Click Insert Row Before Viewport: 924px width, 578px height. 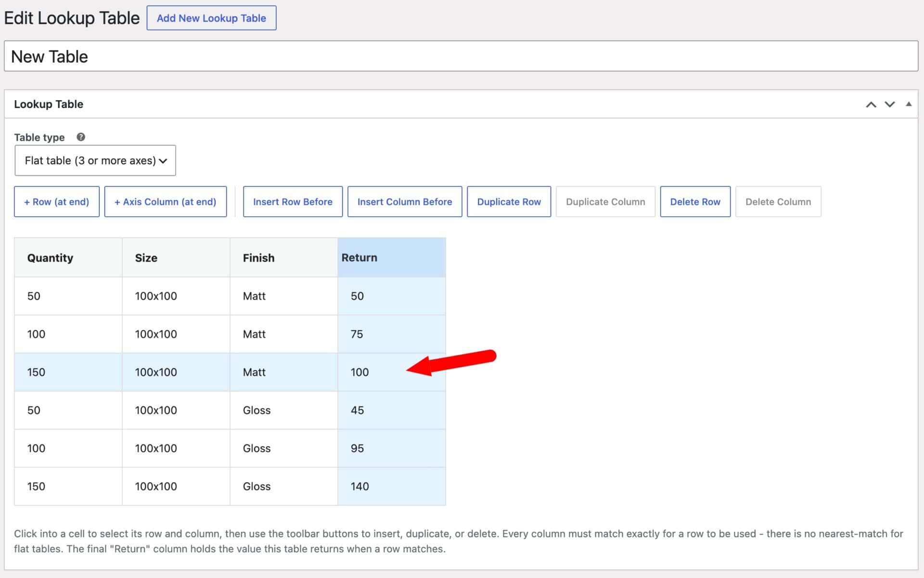point(293,202)
